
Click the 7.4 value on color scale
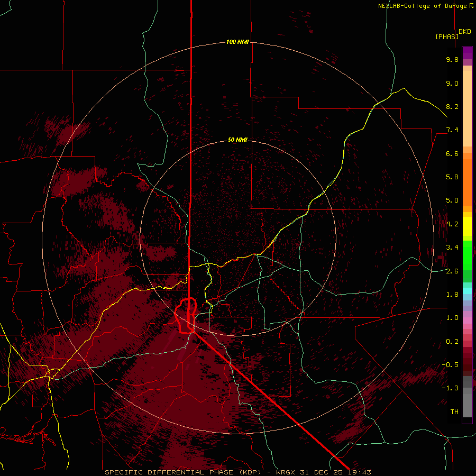452,130
